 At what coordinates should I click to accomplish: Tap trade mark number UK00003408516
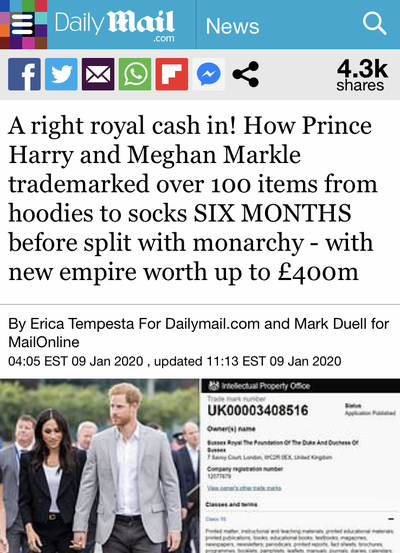pyautogui.click(x=258, y=411)
